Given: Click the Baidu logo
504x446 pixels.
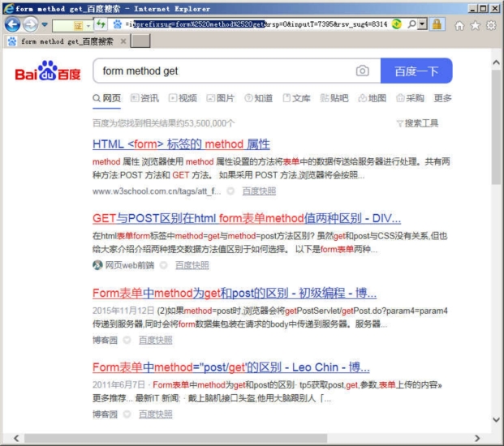Looking at the screenshot, I should (48, 71).
